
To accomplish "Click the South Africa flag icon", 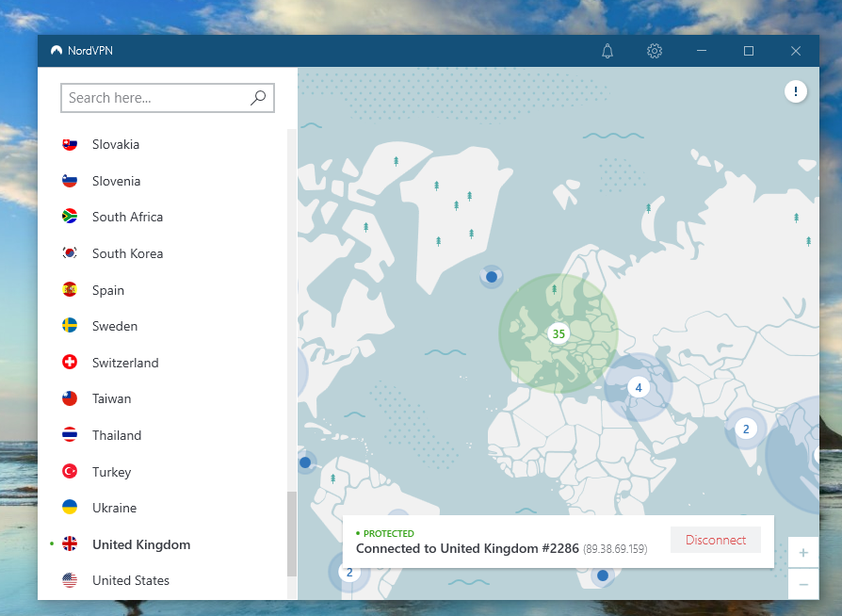I will [x=70, y=217].
